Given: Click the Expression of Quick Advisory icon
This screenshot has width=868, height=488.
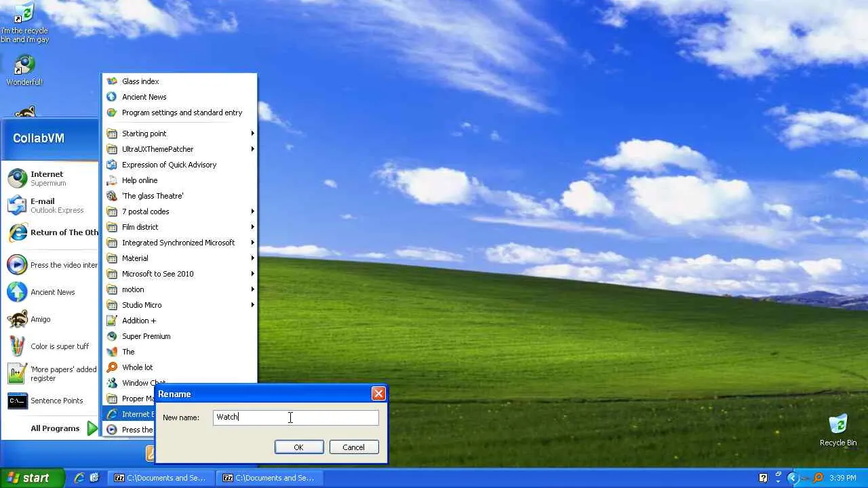Looking at the screenshot, I should (112, 165).
